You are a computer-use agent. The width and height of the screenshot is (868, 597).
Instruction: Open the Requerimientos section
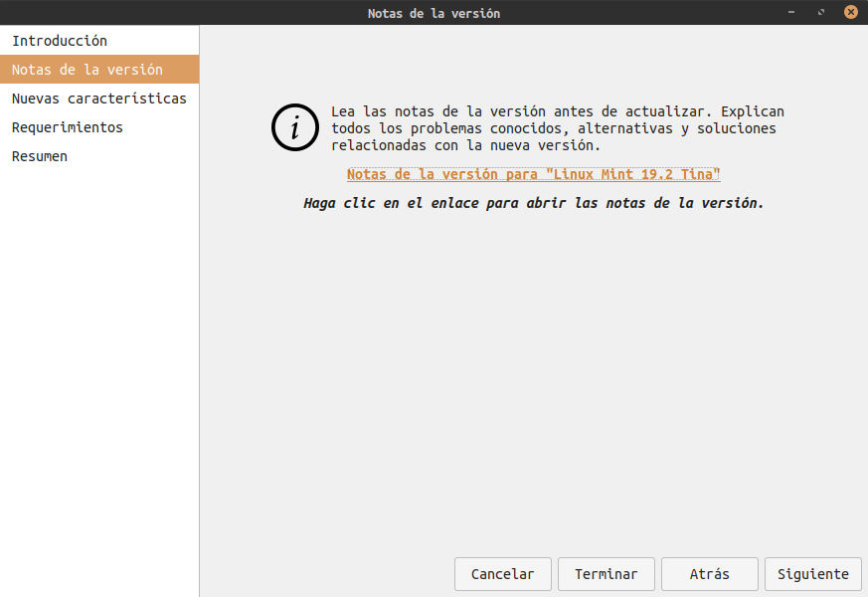(99, 126)
